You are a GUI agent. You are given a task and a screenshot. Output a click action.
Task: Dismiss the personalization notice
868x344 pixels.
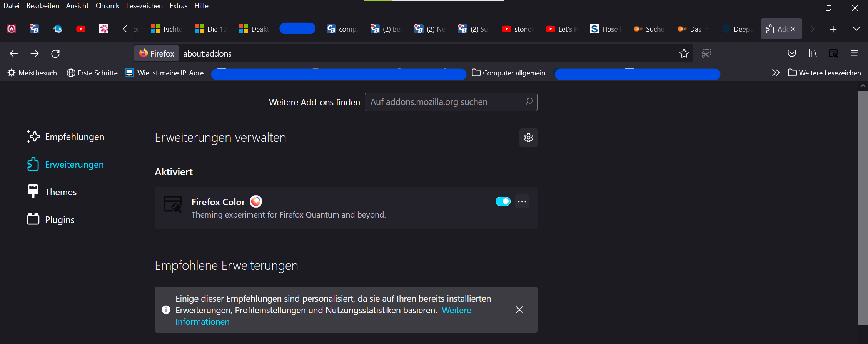pyautogui.click(x=519, y=310)
